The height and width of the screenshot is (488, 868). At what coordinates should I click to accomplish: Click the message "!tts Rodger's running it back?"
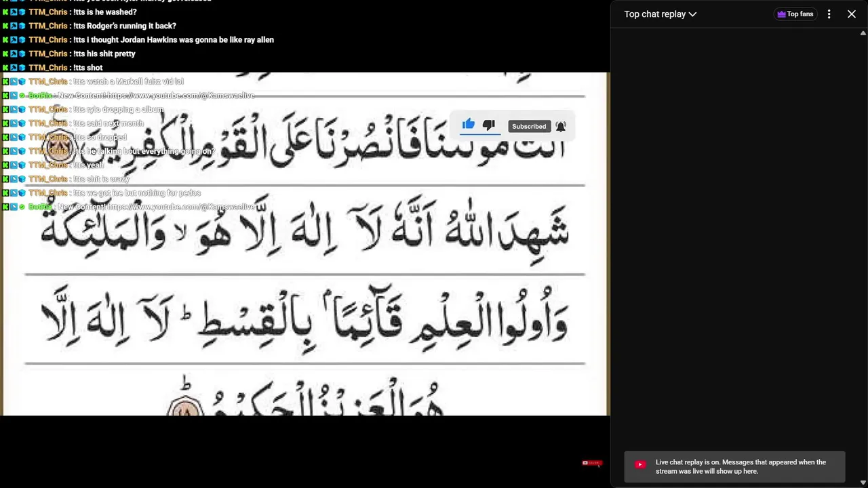point(125,26)
